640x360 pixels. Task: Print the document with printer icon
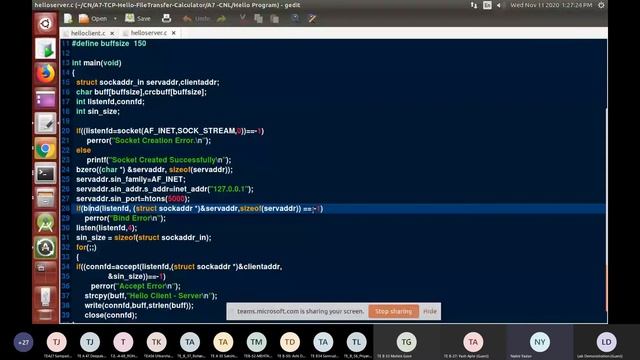(x=166, y=18)
